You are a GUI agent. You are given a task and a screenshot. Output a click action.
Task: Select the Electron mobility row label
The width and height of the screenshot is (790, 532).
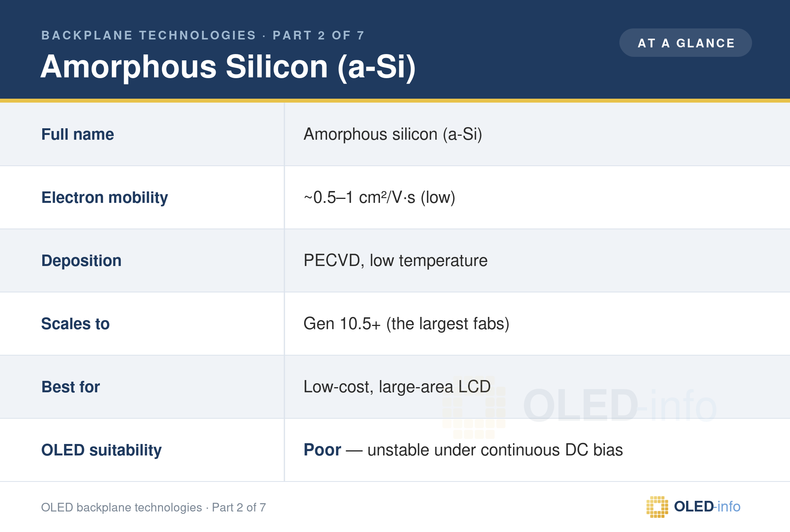click(105, 197)
